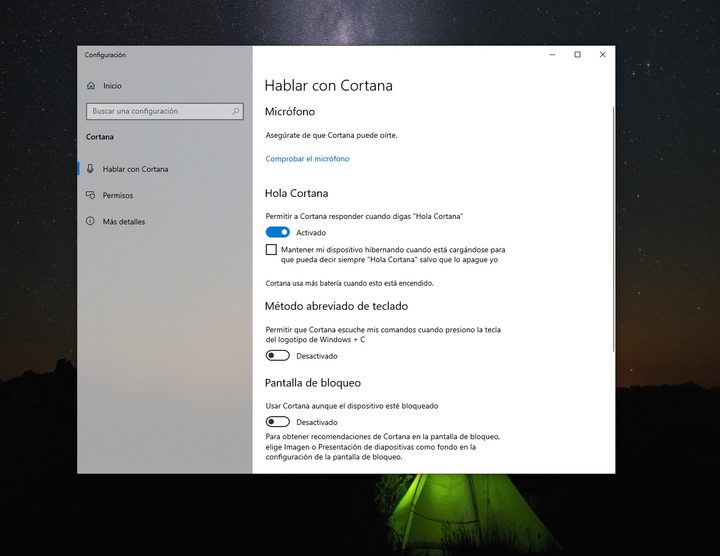Open the Comprobar el micrófono link
Image resolution: width=720 pixels, height=556 pixels.
307,159
